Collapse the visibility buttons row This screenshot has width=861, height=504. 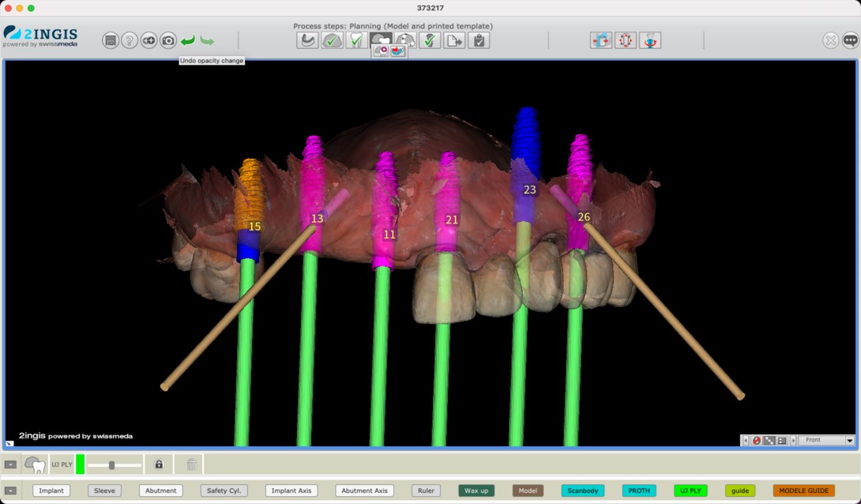click(x=10, y=491)
